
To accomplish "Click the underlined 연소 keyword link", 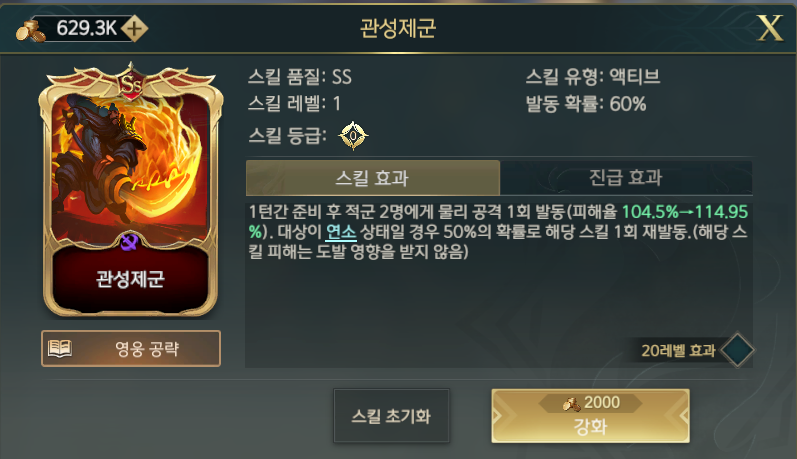I will [341, 232].
